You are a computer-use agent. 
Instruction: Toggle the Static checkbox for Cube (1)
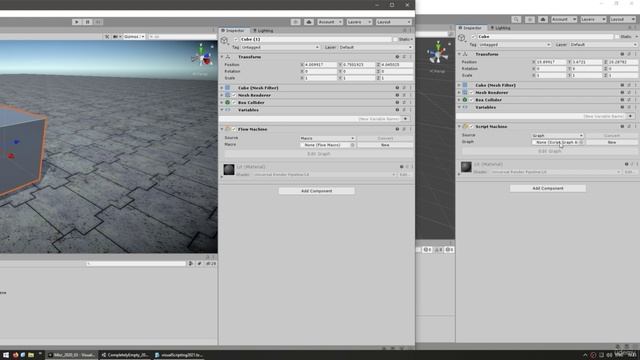coord(395,39)
